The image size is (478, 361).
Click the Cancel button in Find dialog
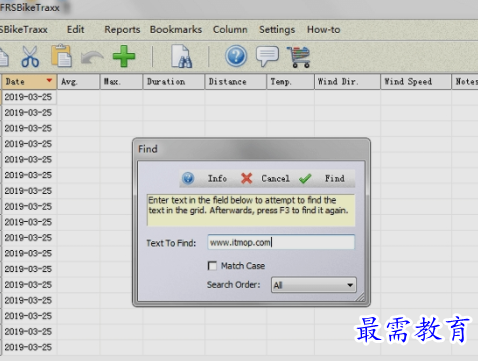click(x=265, y=179)
